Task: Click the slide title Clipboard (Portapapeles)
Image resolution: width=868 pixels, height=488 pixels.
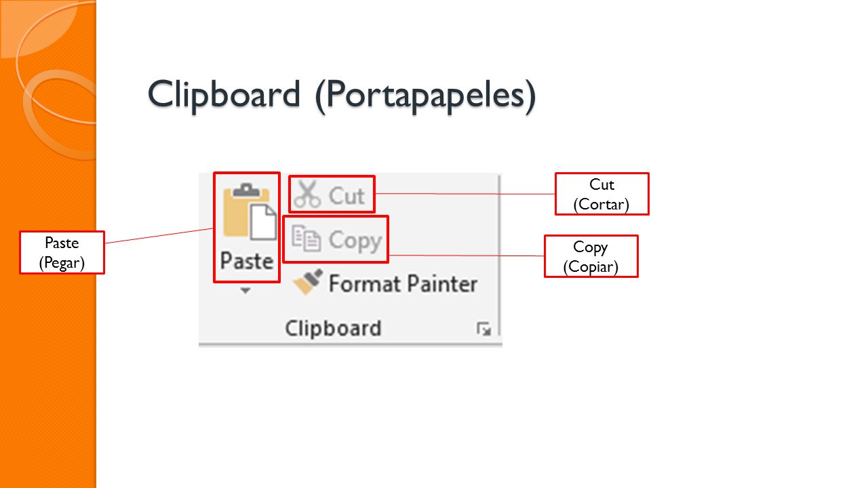Action: 342,94
